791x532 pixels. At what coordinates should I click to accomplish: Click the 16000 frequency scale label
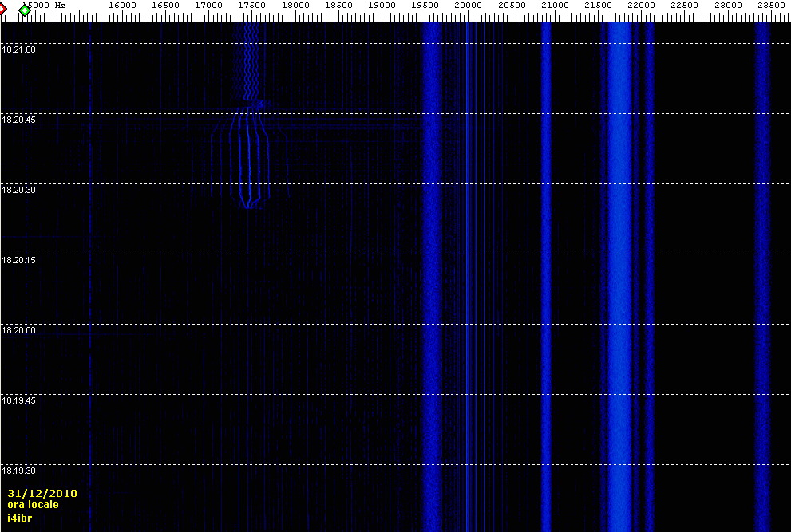123,5
